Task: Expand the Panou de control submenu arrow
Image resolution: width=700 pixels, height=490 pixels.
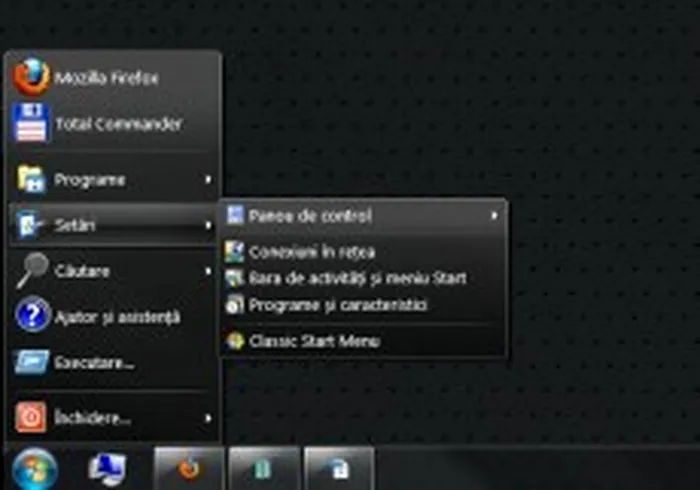Action: point(494,215)
